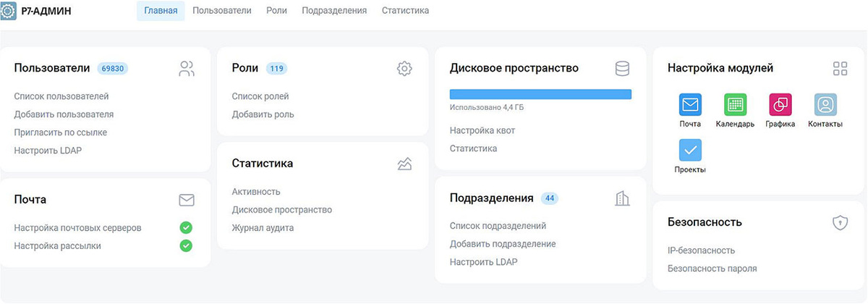
Task: Open the Проекты module icon
Action: [690, 150]
